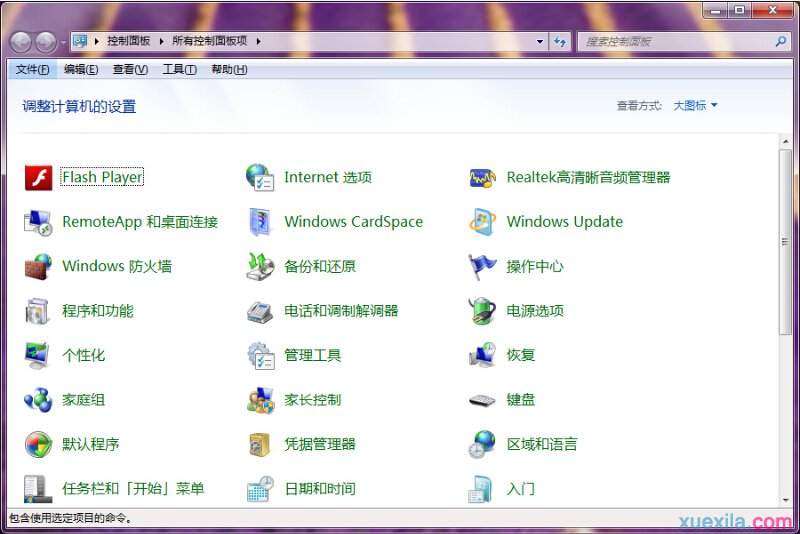Viewport: 800px width, 534px height.
Task: Open the 管理工具 link text
Action: coord(313,355)
